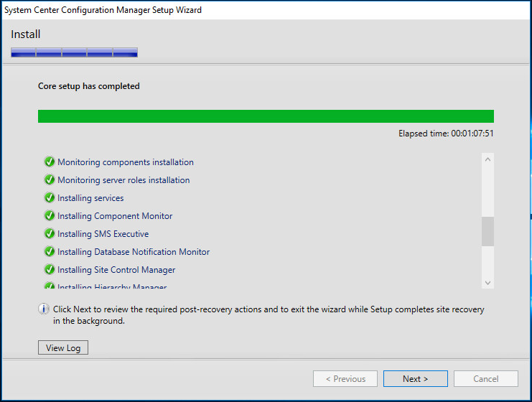The width and height of the screenshot is (532, 402).
Task: Click green check beside Installing Site Control Manager
Action: pyautogui.click(x=50, y=270)
